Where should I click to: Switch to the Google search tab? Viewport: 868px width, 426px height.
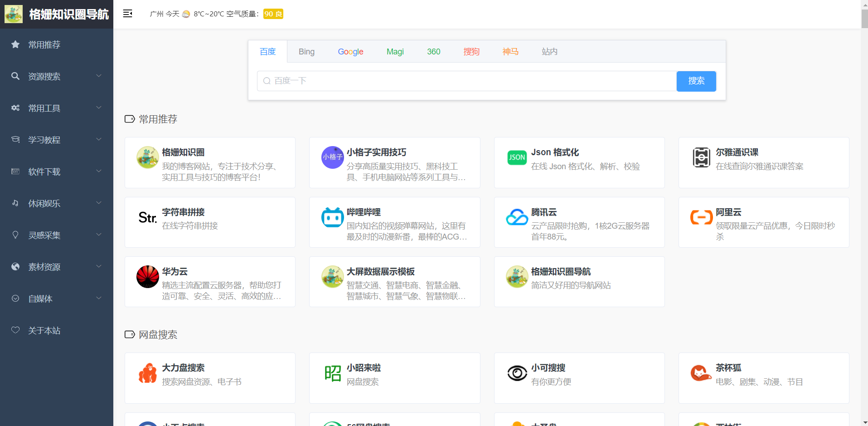(350, 52)
